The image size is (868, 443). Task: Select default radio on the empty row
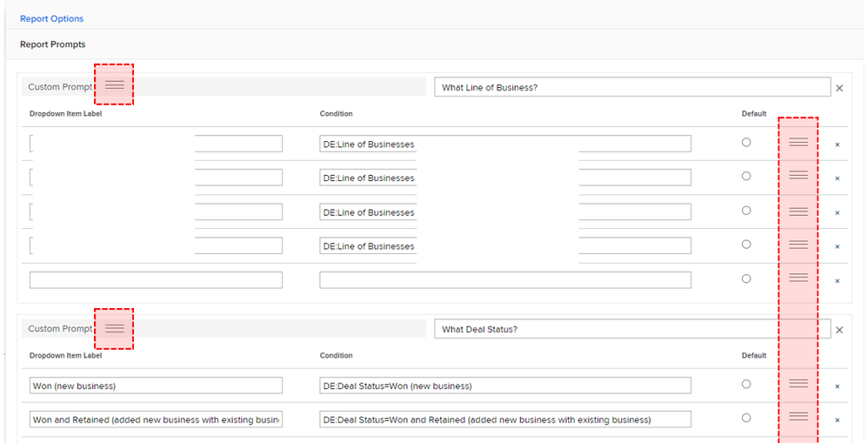746,279
